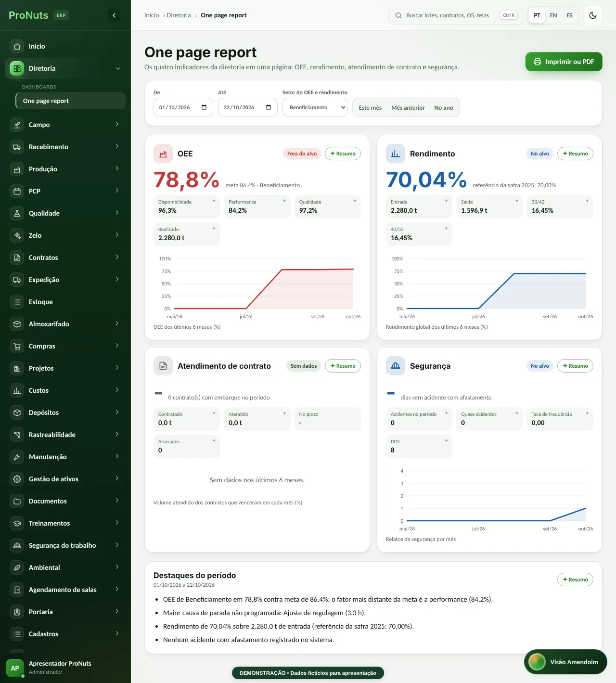Click the De date field 01/10/2026

click(x=183, y=107)
